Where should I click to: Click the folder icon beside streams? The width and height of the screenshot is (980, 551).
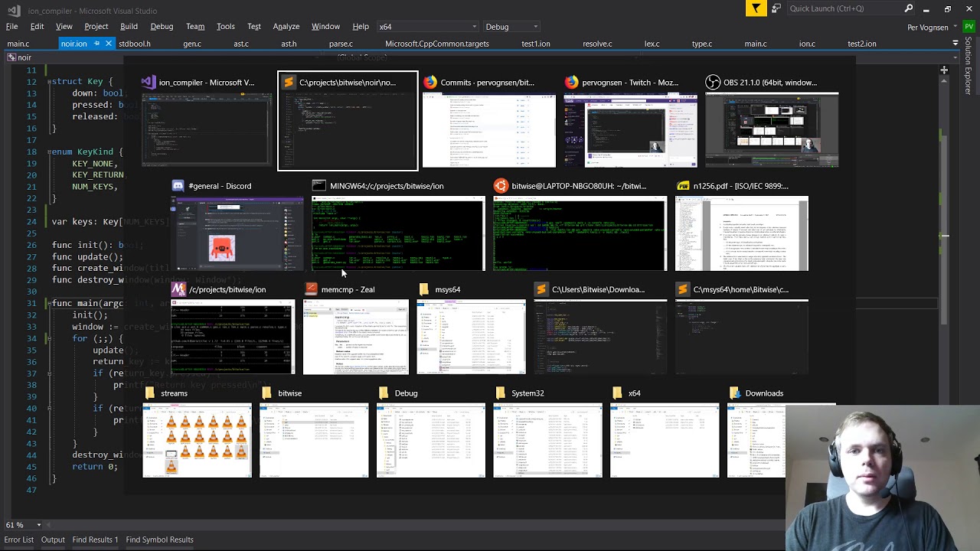[150, 393]
